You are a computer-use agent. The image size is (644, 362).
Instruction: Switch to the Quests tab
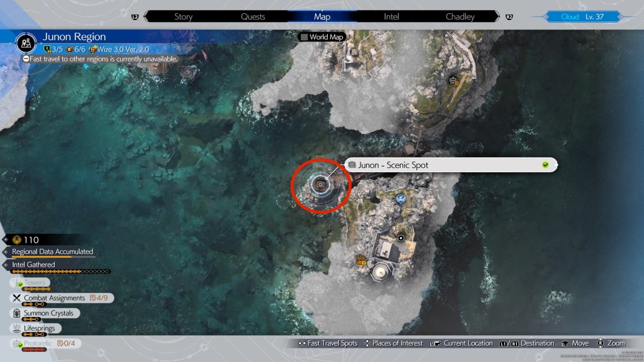pos(252,16)
